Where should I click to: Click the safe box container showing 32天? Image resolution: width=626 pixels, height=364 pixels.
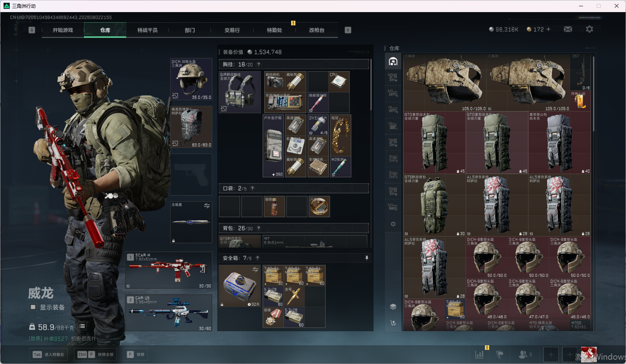pos(240,286)
